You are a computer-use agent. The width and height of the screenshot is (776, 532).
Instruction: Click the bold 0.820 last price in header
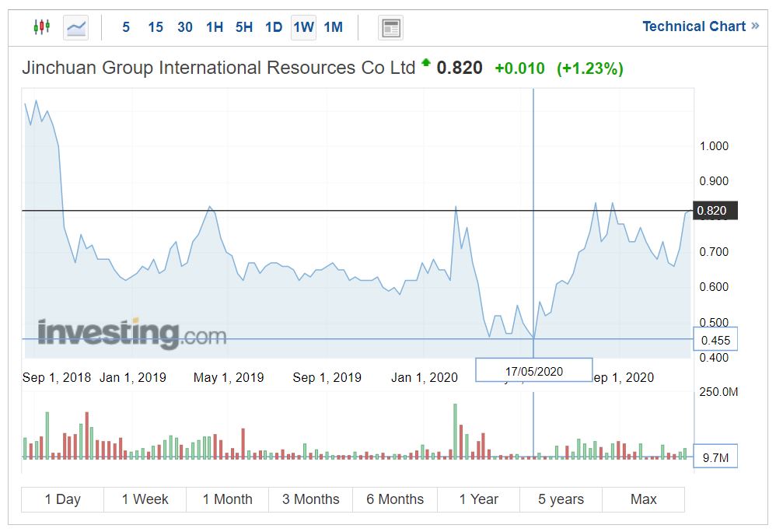(460, 68)
